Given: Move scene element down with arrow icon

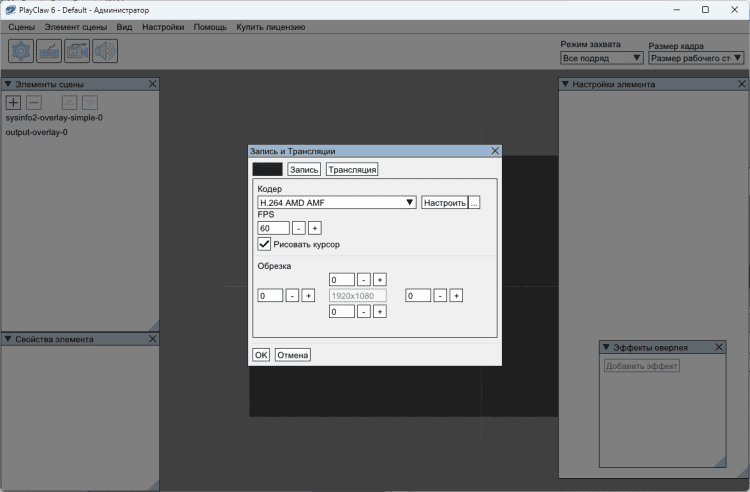Looking at the screenshot, I should pyautogui.click(x=90, y=102).
